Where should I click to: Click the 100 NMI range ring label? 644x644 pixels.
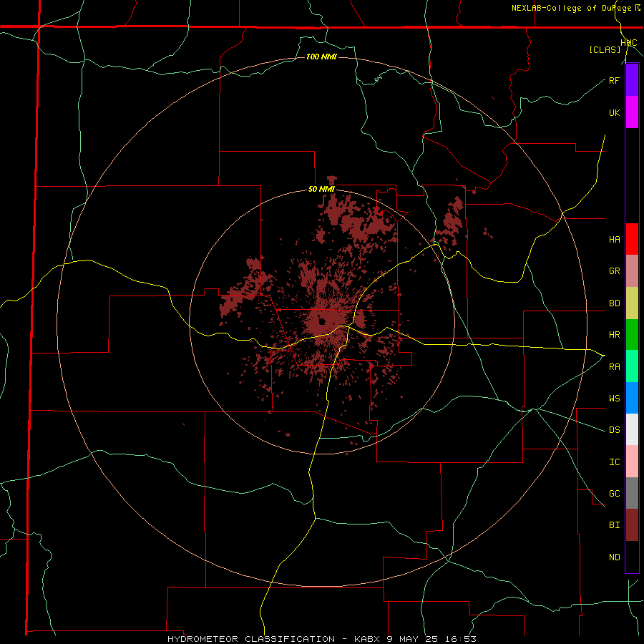coord(321,57)
